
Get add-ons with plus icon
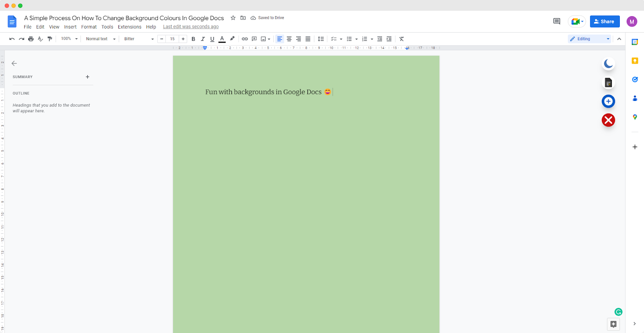[x=635, y=147]
